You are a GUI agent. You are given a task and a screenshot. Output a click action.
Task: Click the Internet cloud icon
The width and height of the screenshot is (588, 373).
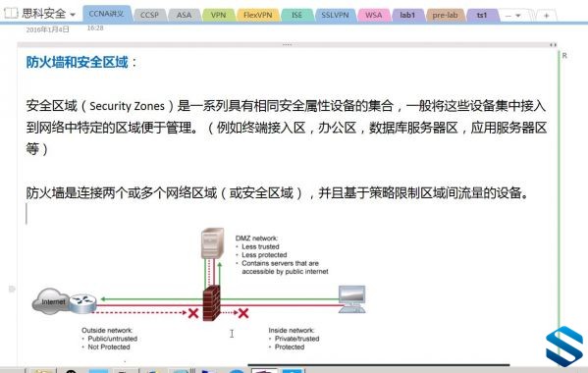pyautogui.click(x=49, y=301)
